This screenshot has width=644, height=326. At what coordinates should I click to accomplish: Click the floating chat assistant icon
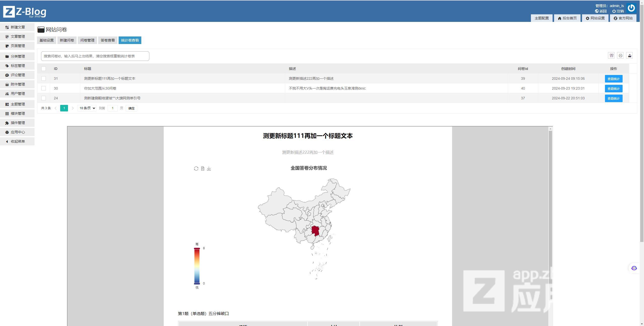tap(634, 268)
